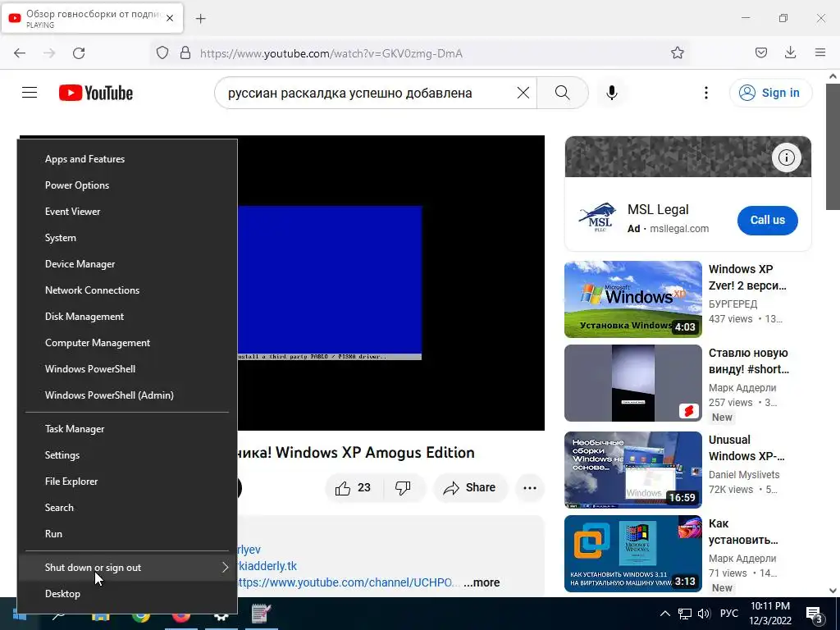Open YouTube guide hamburger menu
Screen dimensions: 840x630
point(30,93)
